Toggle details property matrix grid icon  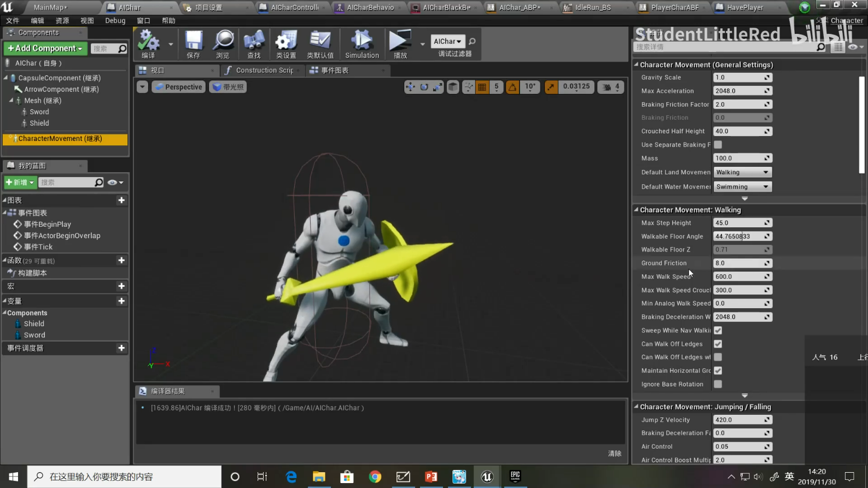838,48
